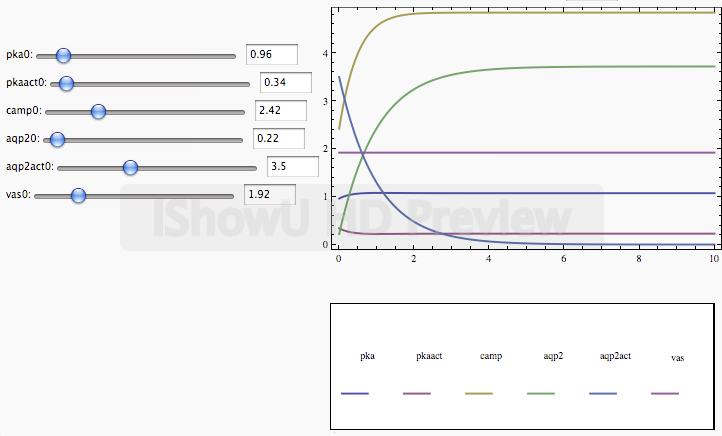Screen dimensions: 722x436
Task: Click the pkaact0 value field showing 0.34
Action: pos(285,82)
